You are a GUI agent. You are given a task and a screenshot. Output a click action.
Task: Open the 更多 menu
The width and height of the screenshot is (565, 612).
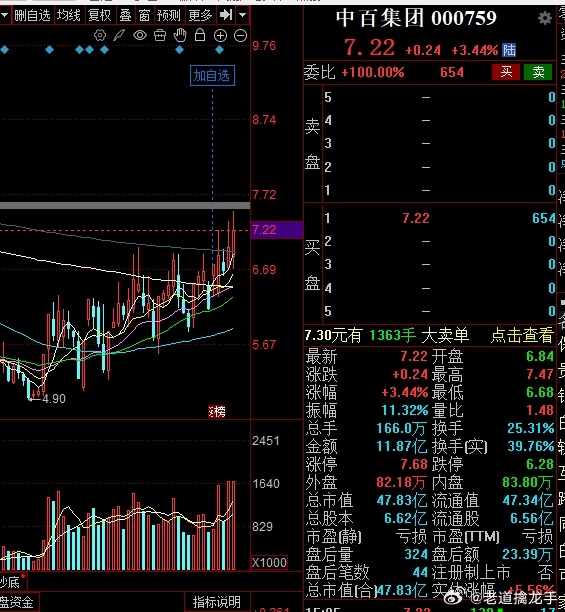click(x=200, y=15)
